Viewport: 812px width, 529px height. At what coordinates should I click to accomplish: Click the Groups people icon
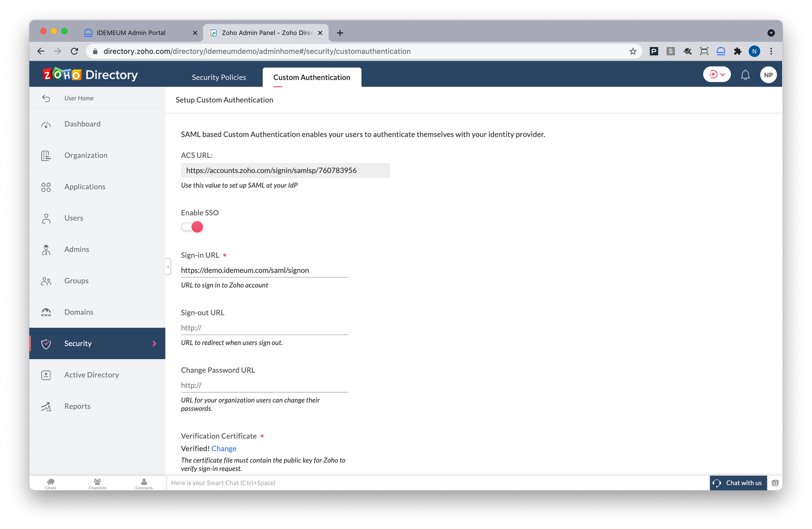coord(46,281)
